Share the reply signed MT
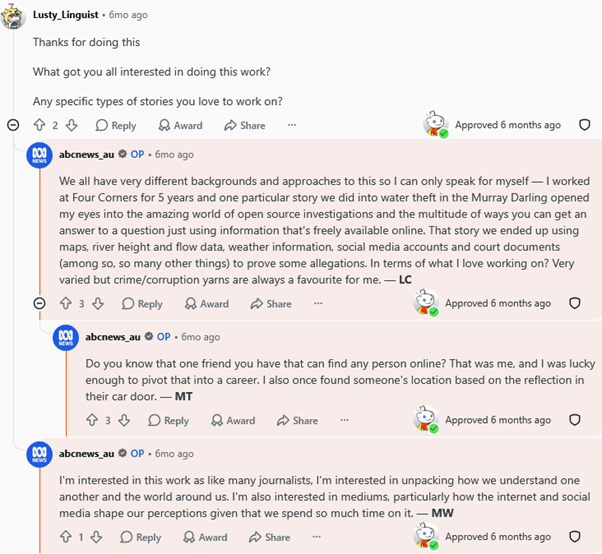 (298, 420)
